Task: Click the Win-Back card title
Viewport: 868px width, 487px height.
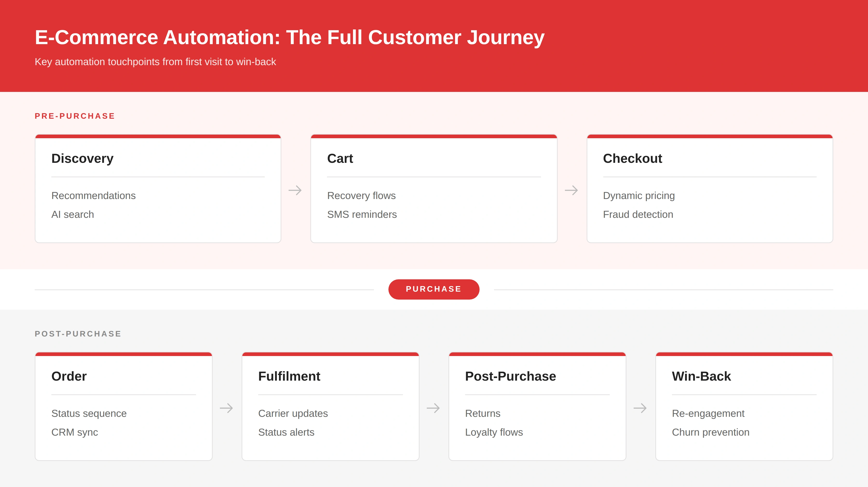Action: 701,376
